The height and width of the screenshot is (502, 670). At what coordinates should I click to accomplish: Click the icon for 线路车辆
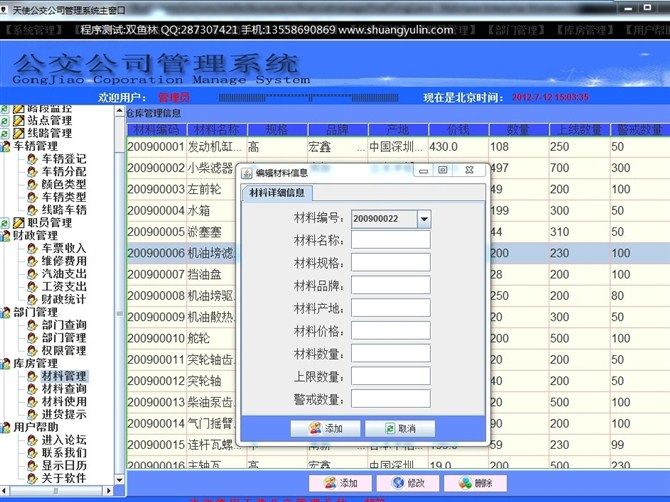32,210
